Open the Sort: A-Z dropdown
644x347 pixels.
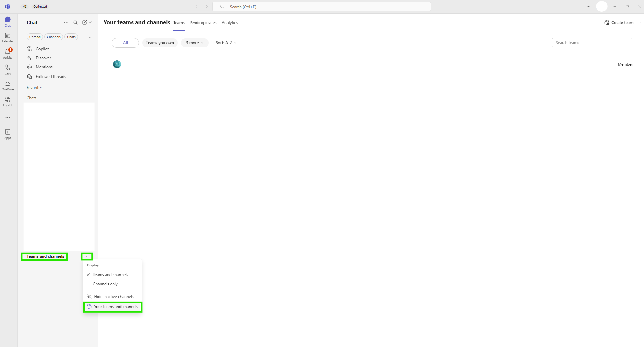click(x=226, y=43)
